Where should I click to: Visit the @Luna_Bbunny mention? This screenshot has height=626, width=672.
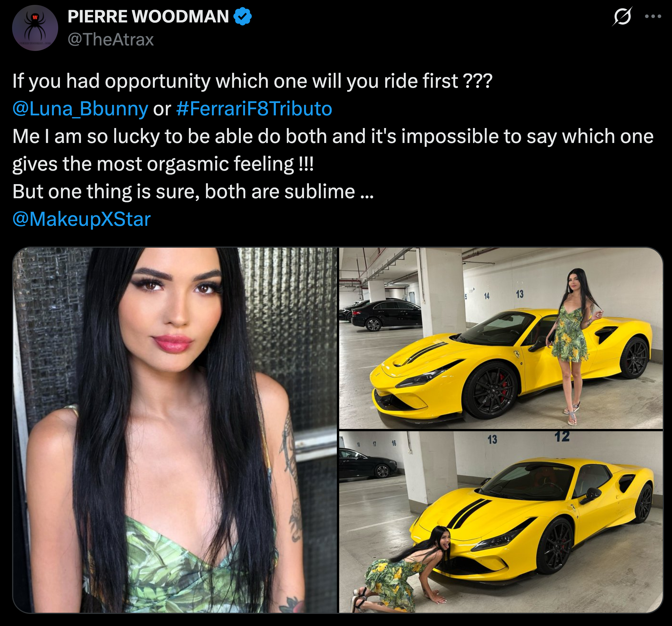coord(80,109)
